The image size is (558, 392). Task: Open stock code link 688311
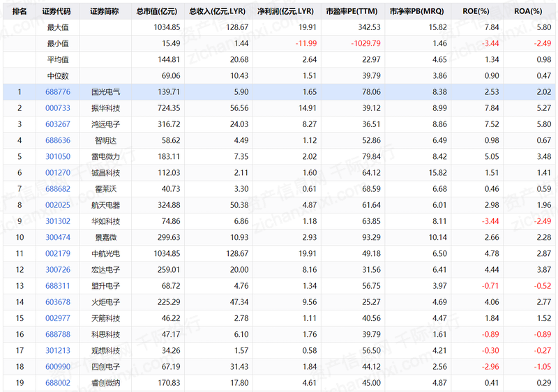[58, 286]
